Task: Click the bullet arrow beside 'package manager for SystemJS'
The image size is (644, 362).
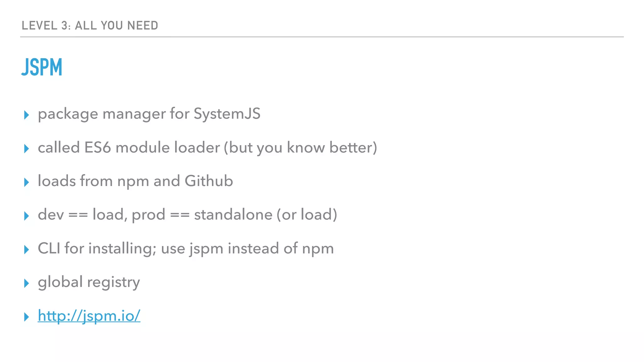Action: point(27,115)
